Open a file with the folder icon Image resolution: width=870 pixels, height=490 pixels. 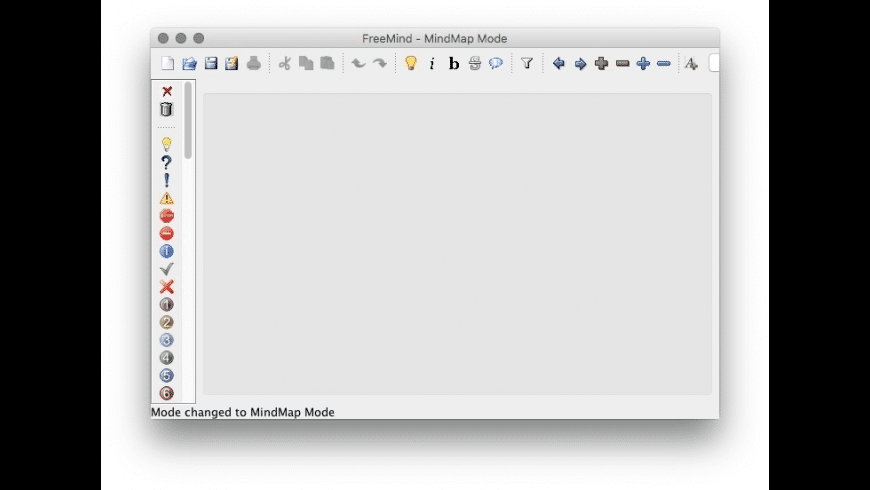[189, 63]
